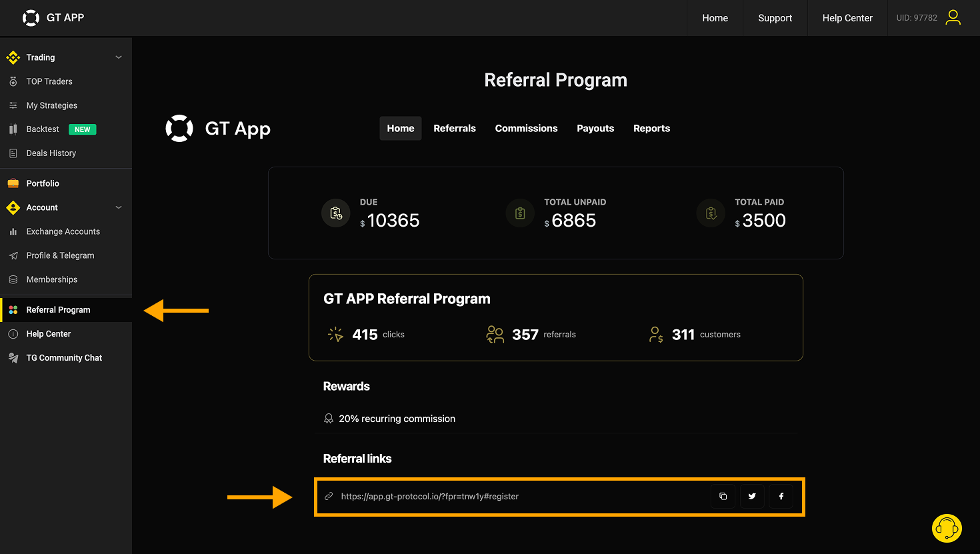The height and width of the screenshot is (554, 980).
Task: Click the DUE amount icon
Action: [336, 213]
